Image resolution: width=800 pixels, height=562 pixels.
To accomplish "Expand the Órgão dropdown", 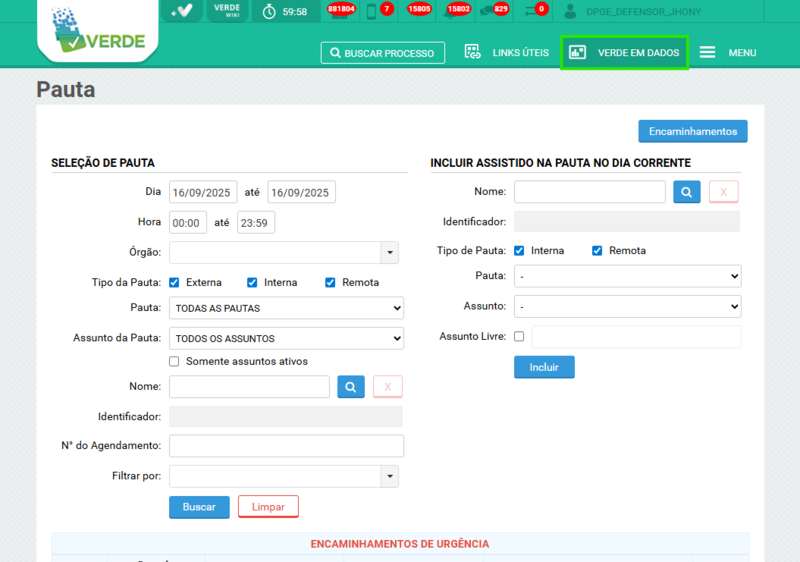I will tap(390, 252).
